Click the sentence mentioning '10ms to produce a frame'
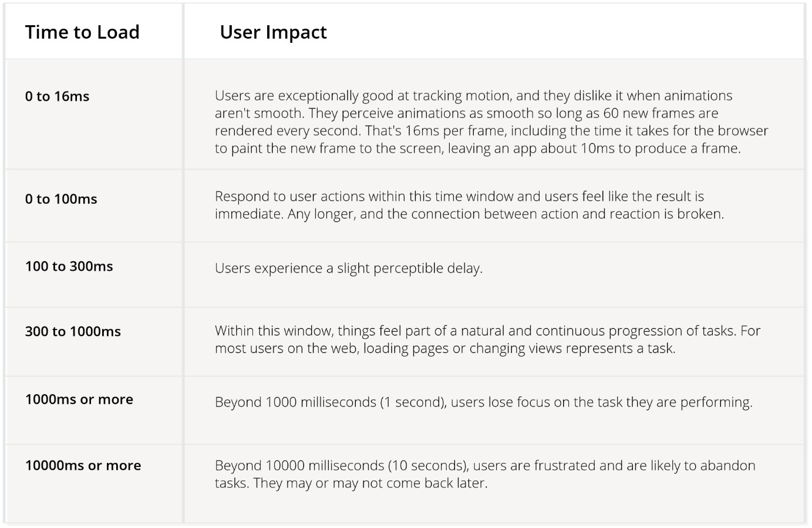Image resolution: width=812 pixels, height=528 pixels. pos(492,140)
